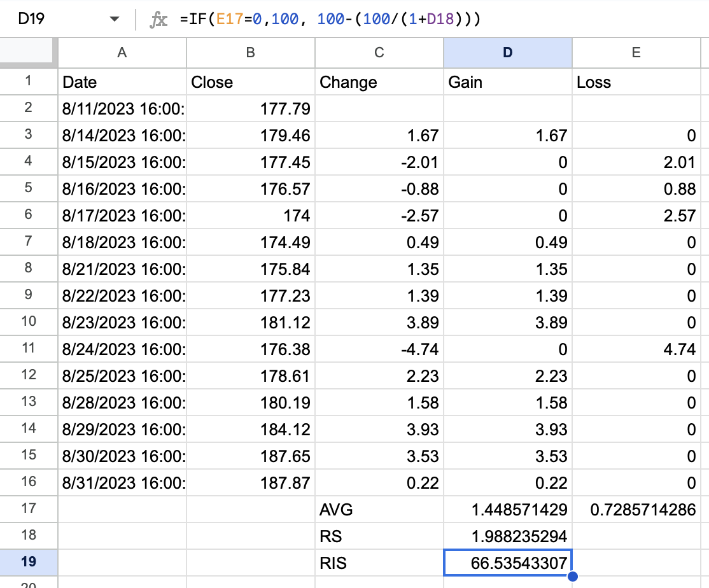
Task: Select the Change column value 1.35
Action: tap(379, 269)
